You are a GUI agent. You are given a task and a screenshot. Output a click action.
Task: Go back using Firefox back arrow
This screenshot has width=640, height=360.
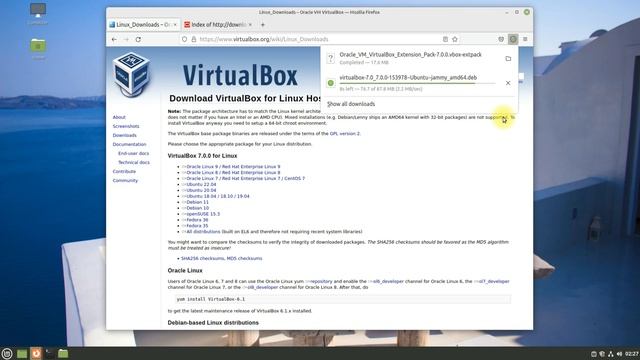[114, 39]
